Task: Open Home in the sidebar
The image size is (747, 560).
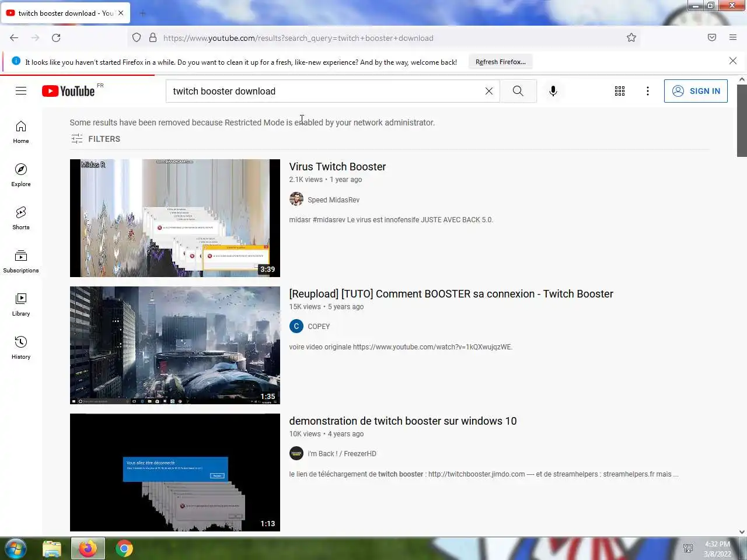Action: click(21, 132)
